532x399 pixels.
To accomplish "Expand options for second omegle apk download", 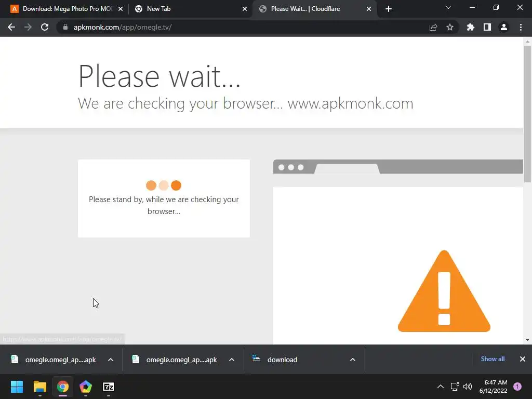I will click(x=232, y=360).
